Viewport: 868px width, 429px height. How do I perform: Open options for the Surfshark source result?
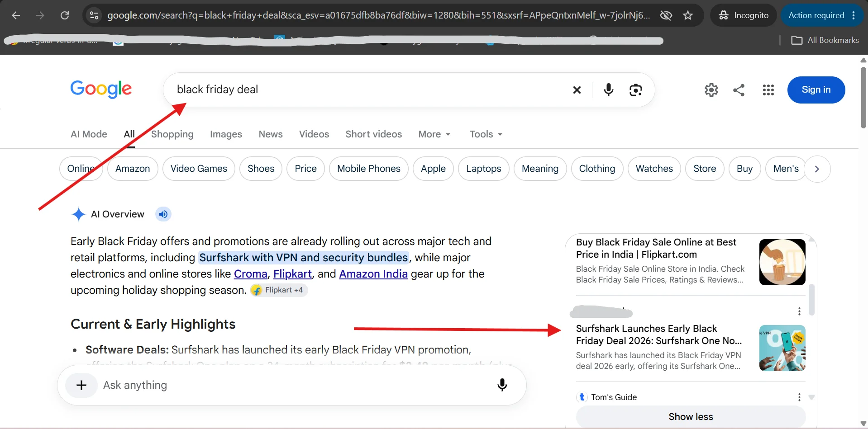pyautogui.click(x=799, y=311)
